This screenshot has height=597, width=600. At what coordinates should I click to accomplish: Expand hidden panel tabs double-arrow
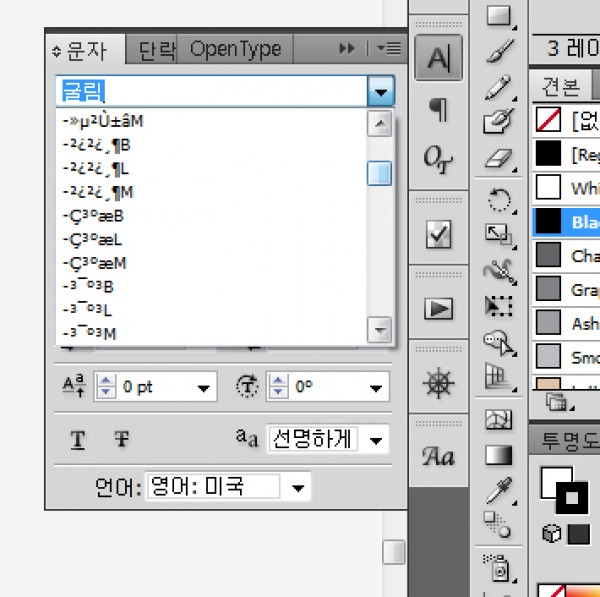(347, 49)
